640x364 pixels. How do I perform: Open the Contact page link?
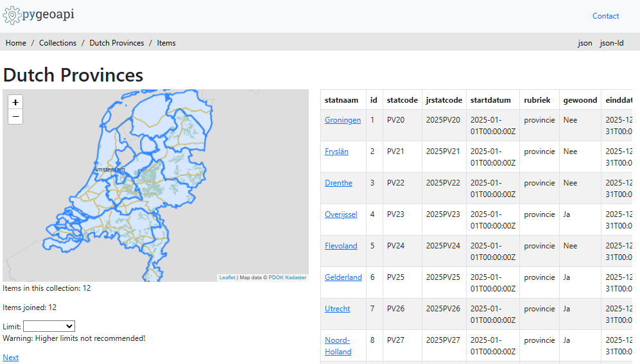pos(605,16)
